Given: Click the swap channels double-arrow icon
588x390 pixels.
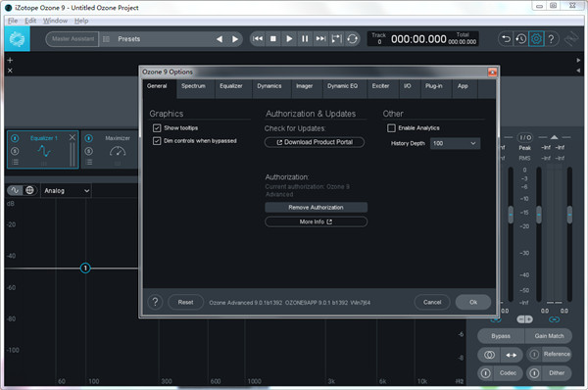Looking at the screenshot, I should point(512,355).
